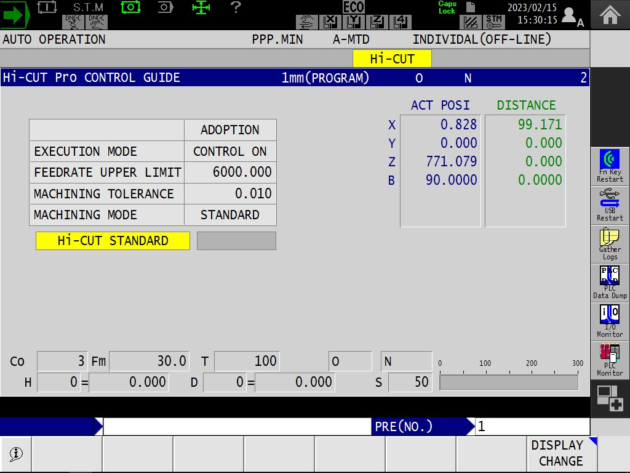Image resolution: width=630 pixels, height=473 pixels.
Task: Click the FEEDRATE UPPER LIMIT value 6000.000
Action: tap(230, 172)
